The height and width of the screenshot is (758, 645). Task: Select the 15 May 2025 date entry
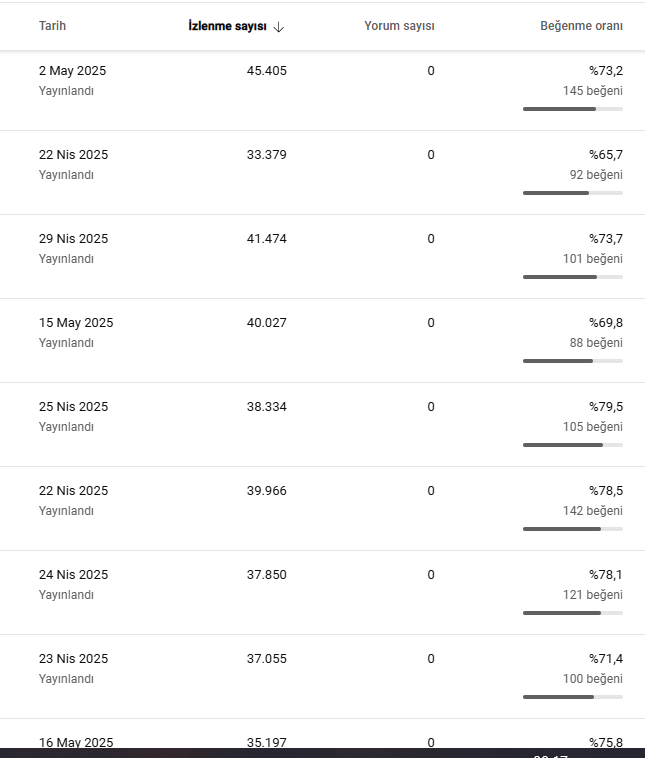(x=76, y=323)
